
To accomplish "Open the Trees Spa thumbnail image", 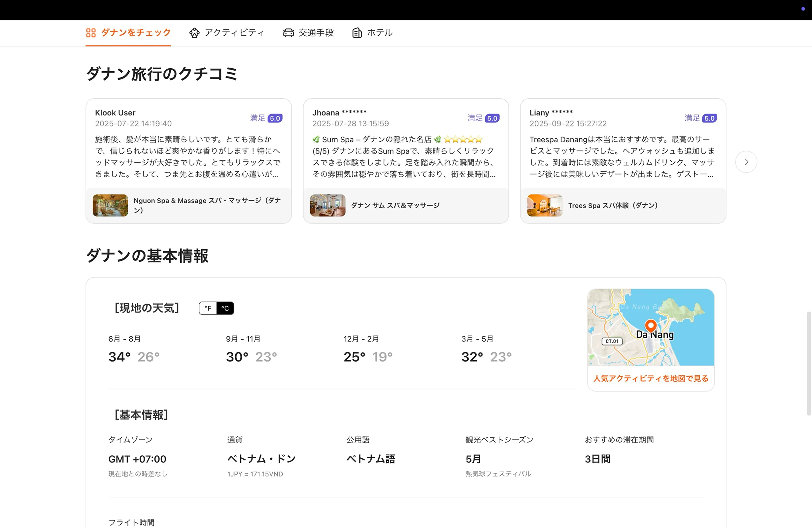I will [x=545, y=205].
